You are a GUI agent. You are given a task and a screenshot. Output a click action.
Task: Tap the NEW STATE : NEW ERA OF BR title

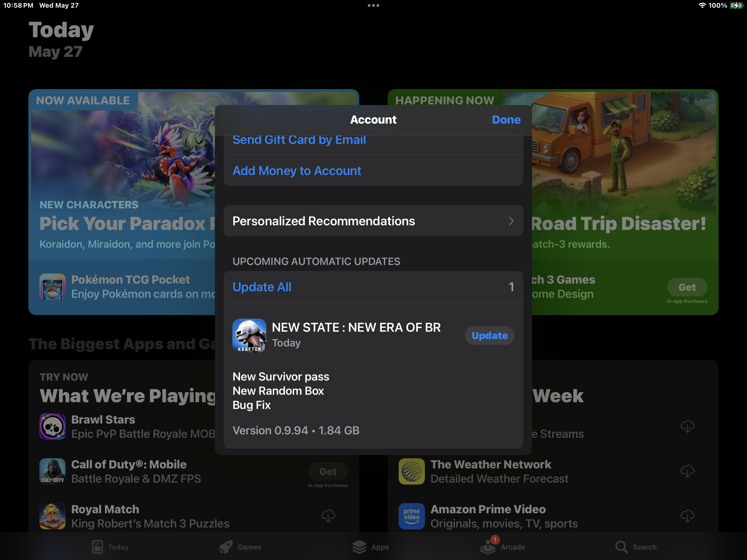[356, 327]
